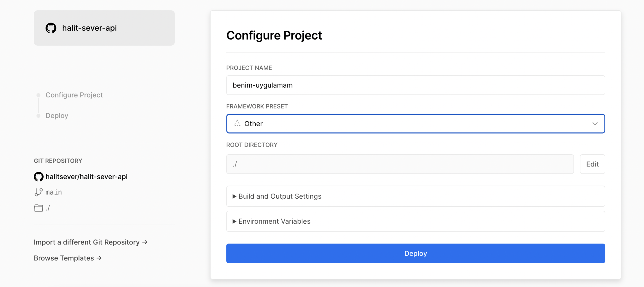Screen dimensions: 644x287
Task: Click the PROJECT NAME label
Action: pos(249,68)
